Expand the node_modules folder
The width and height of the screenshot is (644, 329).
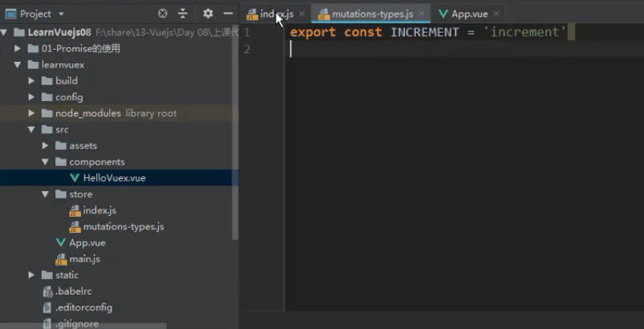tap(31, 113)
